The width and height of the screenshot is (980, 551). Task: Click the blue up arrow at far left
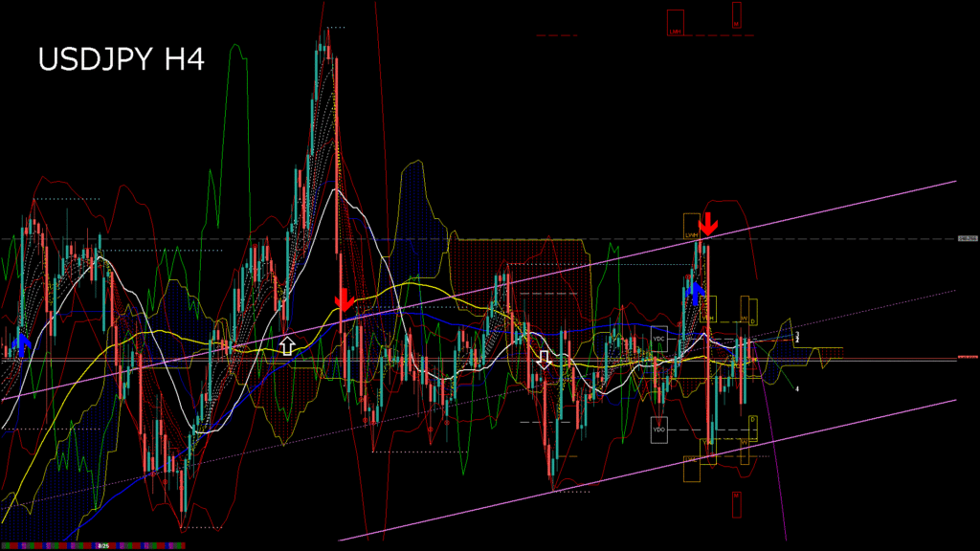(x=22, y=344)
